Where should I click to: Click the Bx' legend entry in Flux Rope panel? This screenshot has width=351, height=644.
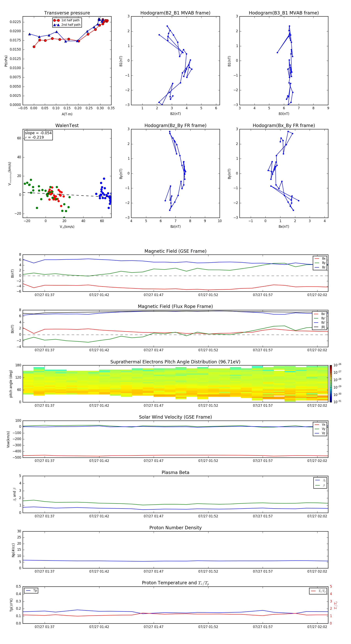320,314
